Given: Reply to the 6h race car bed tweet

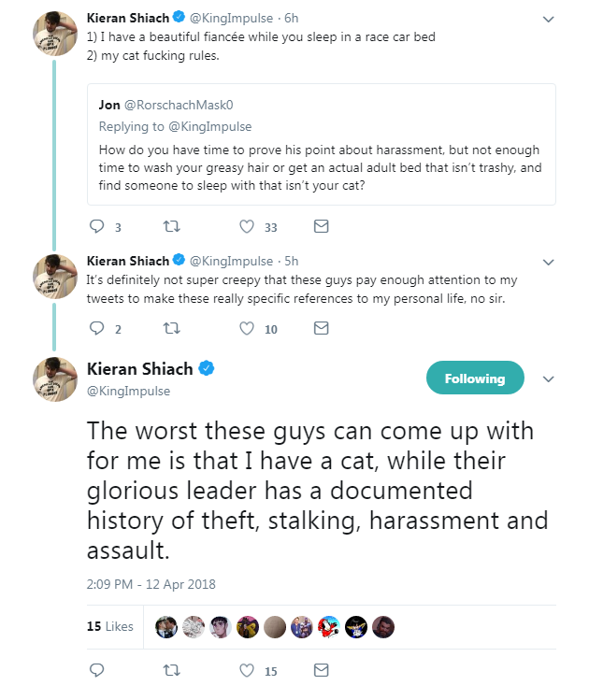Looking at the screenshot, I should [x=97, y=226].
